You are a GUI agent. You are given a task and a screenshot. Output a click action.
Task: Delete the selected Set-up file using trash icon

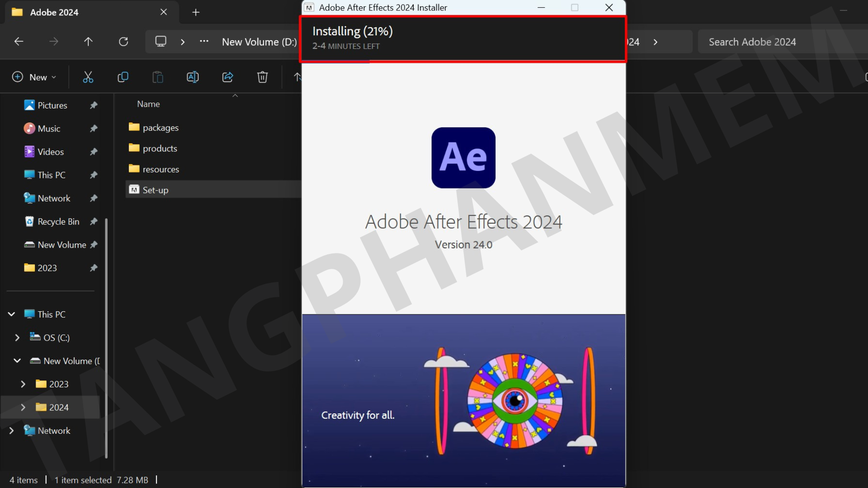(x=262, y=77)
